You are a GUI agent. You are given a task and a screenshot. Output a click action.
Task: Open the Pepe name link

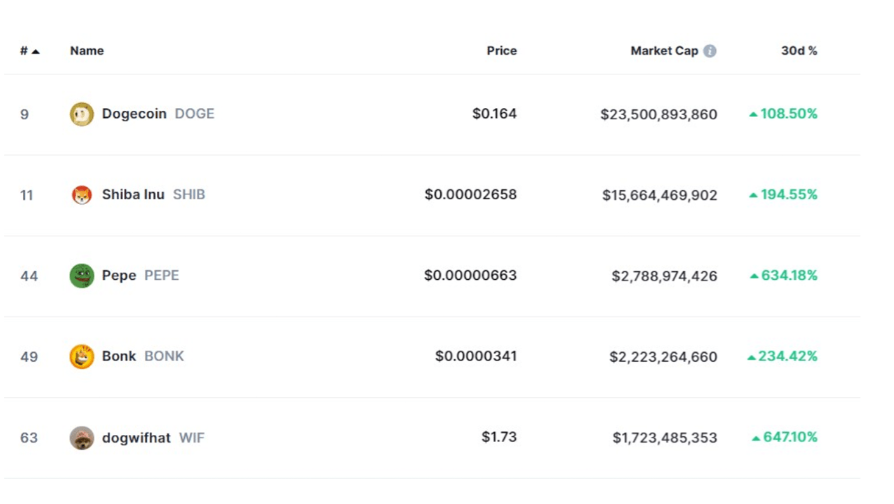[119, 275]
